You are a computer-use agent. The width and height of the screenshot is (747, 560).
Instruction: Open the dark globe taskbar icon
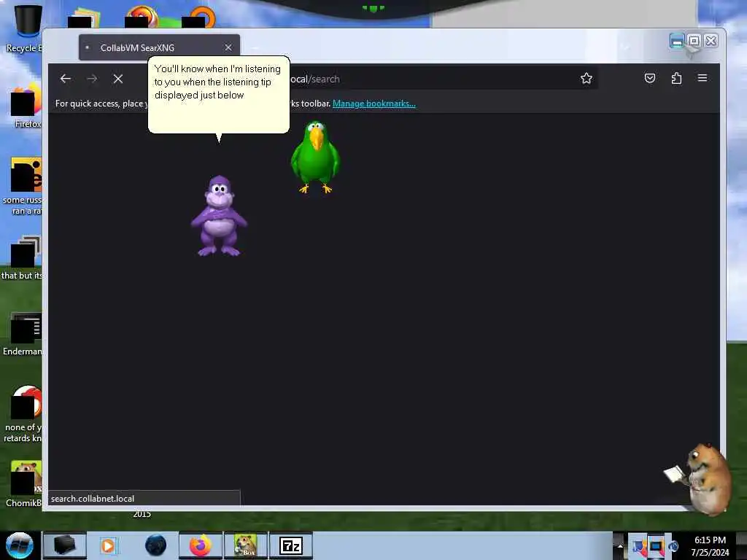[x=155, y=545]
